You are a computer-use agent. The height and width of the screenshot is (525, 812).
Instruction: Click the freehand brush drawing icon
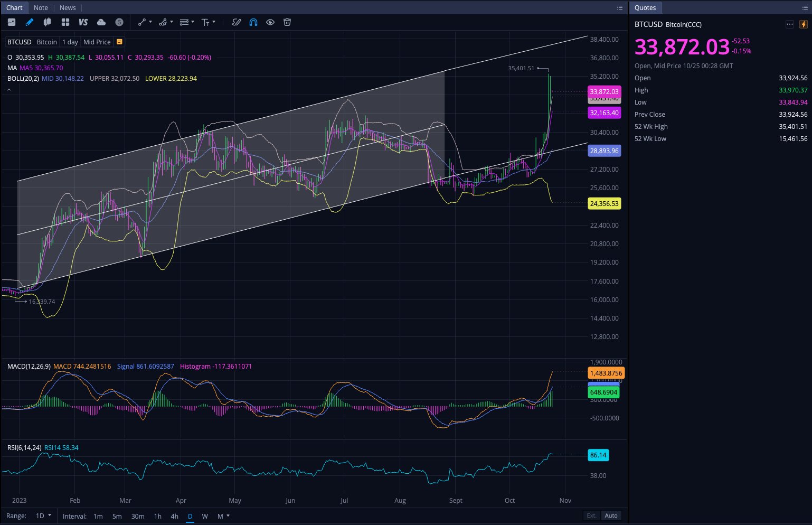[237, 22]
